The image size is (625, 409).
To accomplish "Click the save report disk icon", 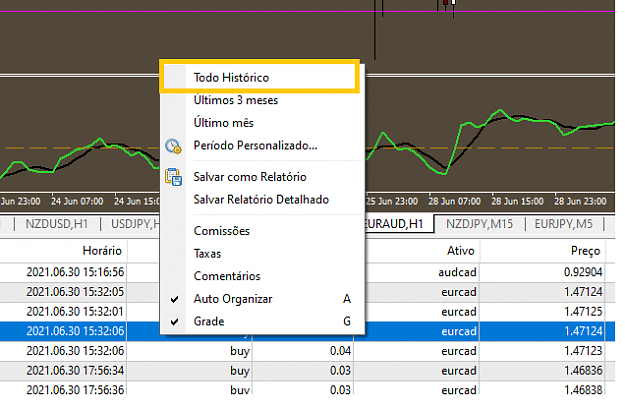I will (x=173, y=177).
